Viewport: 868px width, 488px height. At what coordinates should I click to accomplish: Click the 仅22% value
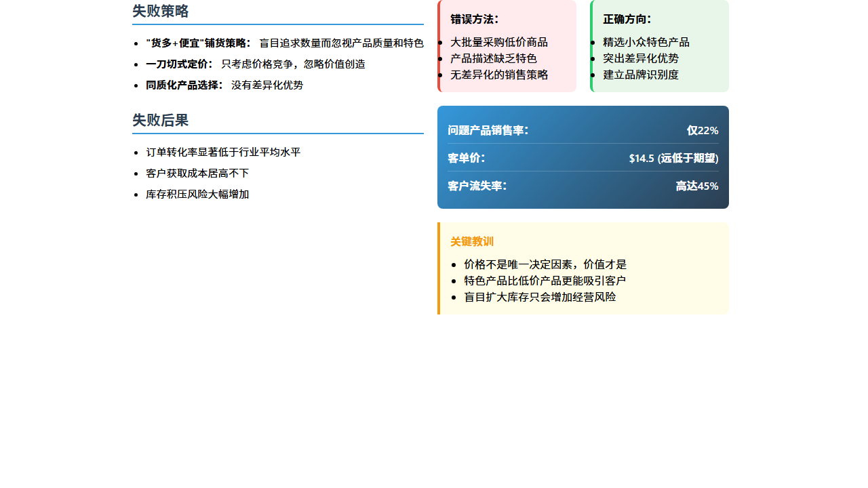click(703, 130)
